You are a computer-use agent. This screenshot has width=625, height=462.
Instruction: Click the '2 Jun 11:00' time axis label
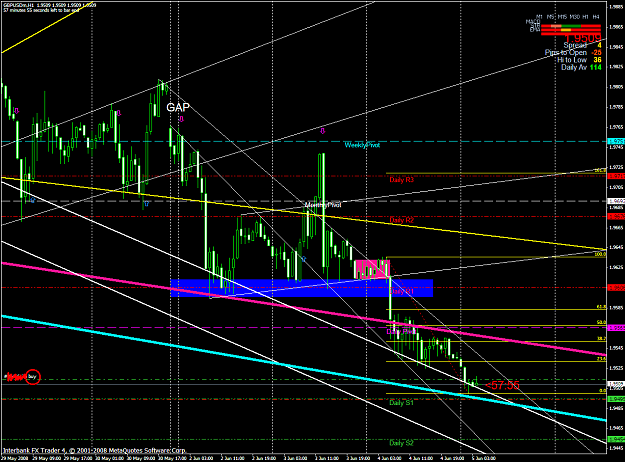(x=232, y=458)
